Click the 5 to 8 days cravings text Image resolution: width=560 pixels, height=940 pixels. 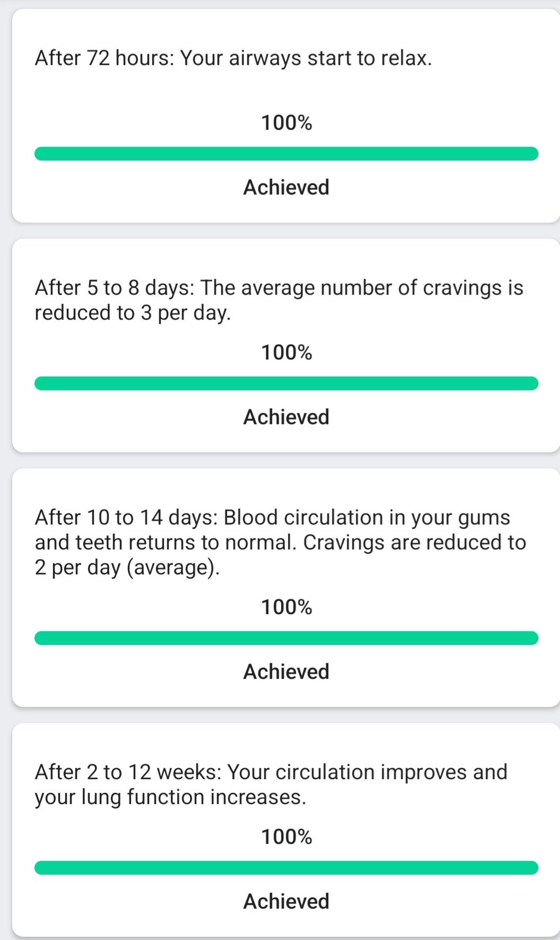(279, 300)
